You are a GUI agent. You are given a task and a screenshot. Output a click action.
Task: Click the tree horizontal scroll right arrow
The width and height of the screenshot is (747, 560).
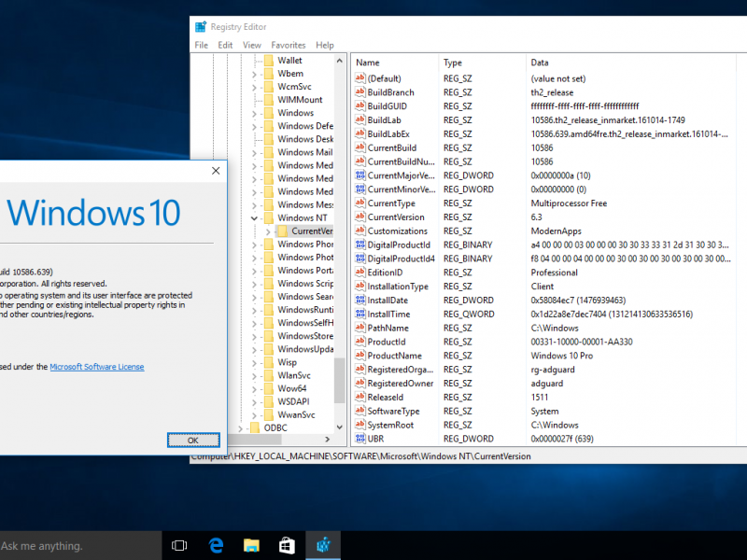pos(328,439)
